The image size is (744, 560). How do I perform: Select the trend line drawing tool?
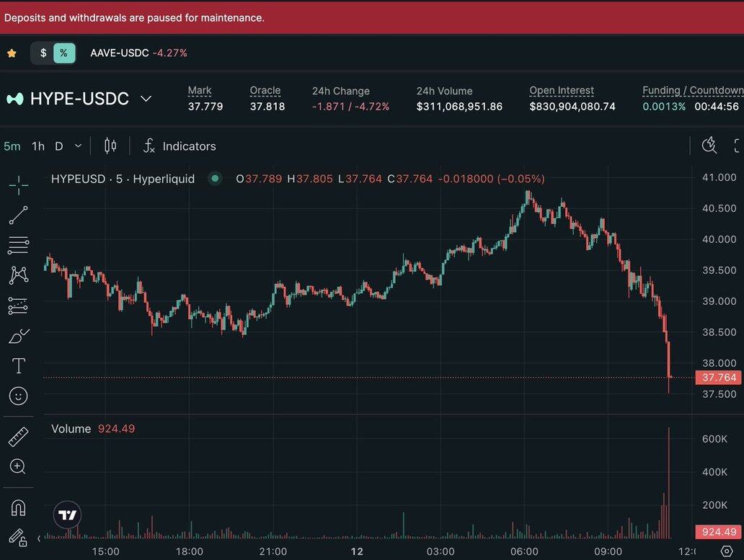19,215
